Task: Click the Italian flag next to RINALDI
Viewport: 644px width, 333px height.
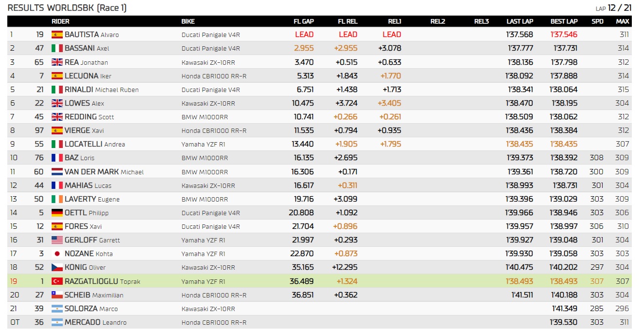Action: pyautogui.click(x=57, y=90)
